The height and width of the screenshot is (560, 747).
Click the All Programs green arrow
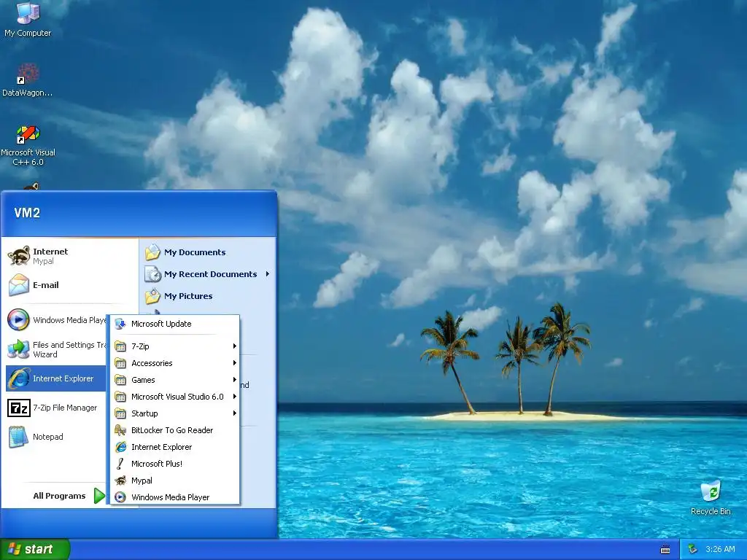click(x=99, y=496)
